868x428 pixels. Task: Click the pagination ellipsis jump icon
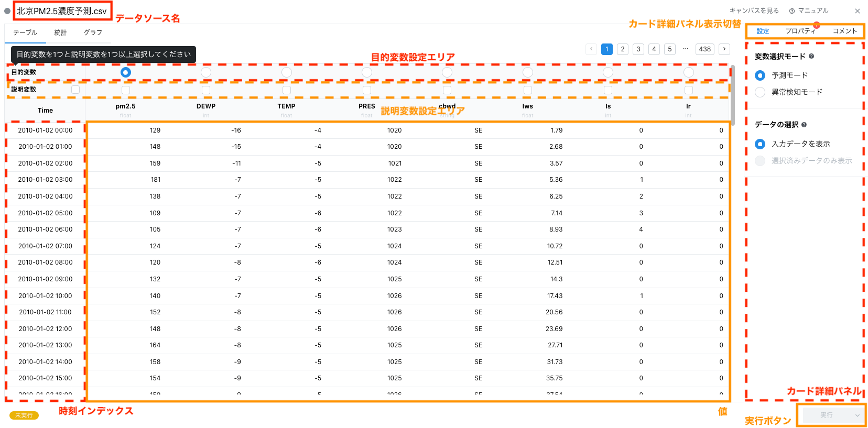(685, 49)
